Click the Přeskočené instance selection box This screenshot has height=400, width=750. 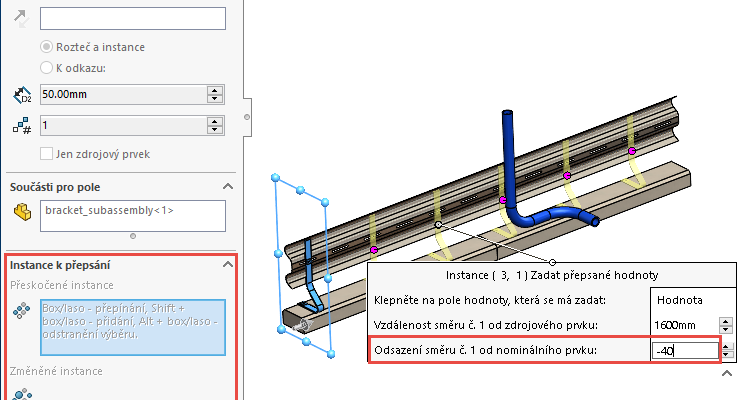pyautogui.click(x=132, y=327)
